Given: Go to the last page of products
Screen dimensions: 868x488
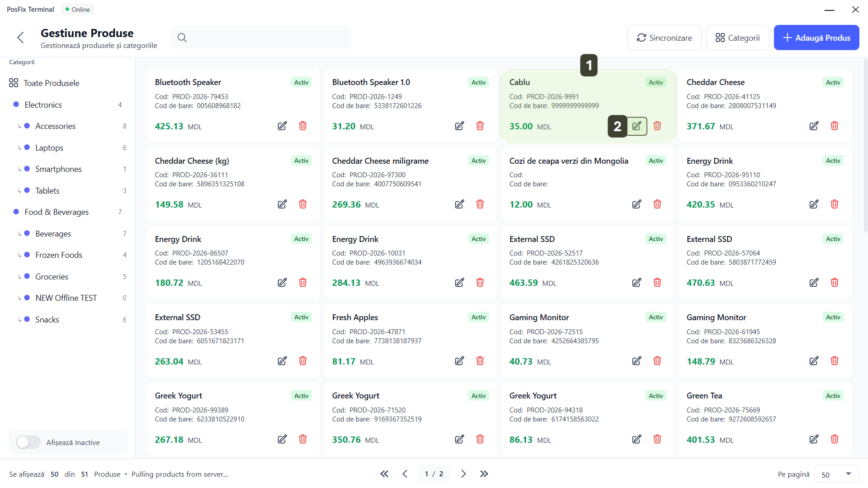Looking at the screenshot, I should (x=484, y=474).
